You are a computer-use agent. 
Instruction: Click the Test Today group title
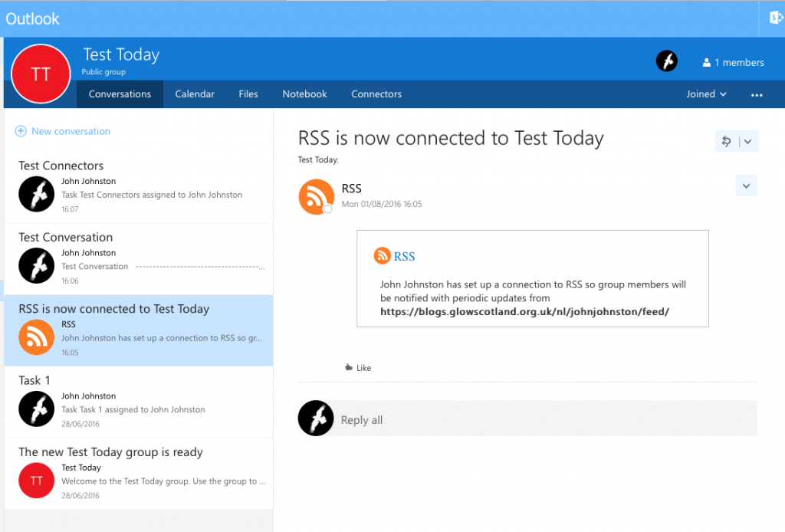coord(121,54)
